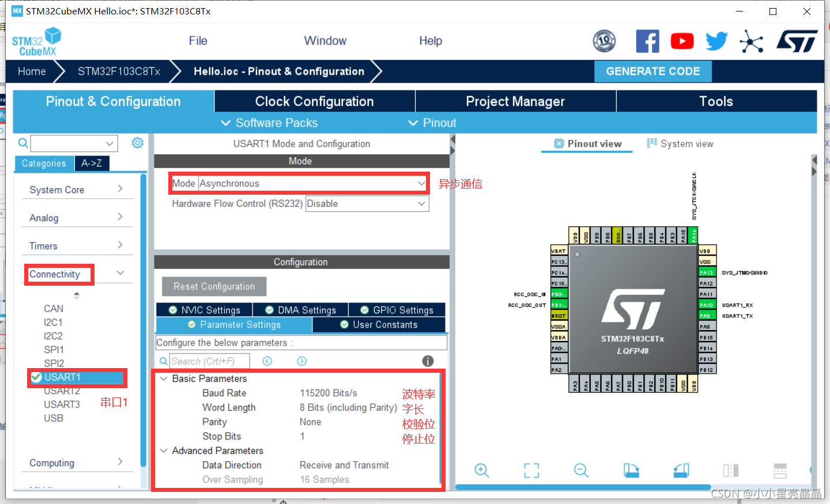Click the parameter search magnifier icon
Viewport: 830px width, 504px height.
coord(164,361)
